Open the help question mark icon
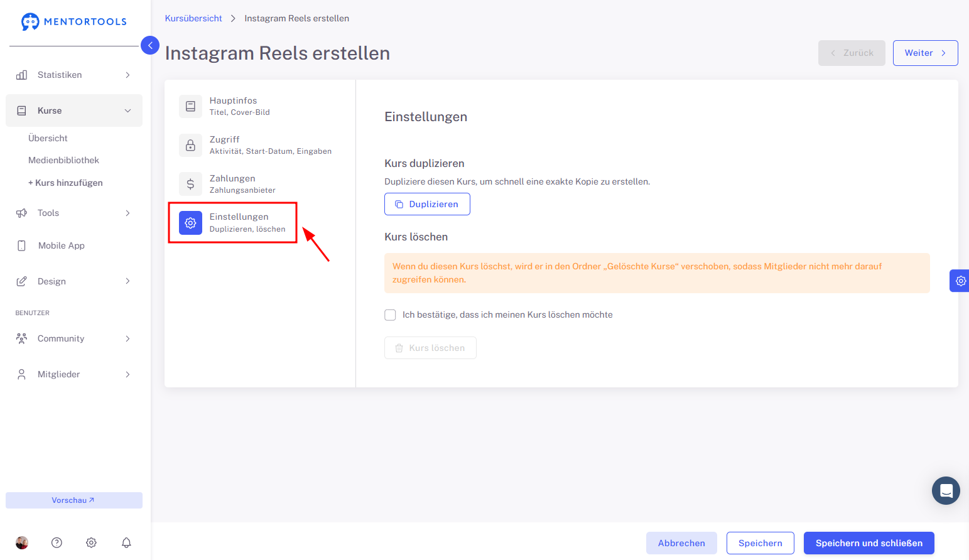The image size is (969, 560). click(57, 542)
